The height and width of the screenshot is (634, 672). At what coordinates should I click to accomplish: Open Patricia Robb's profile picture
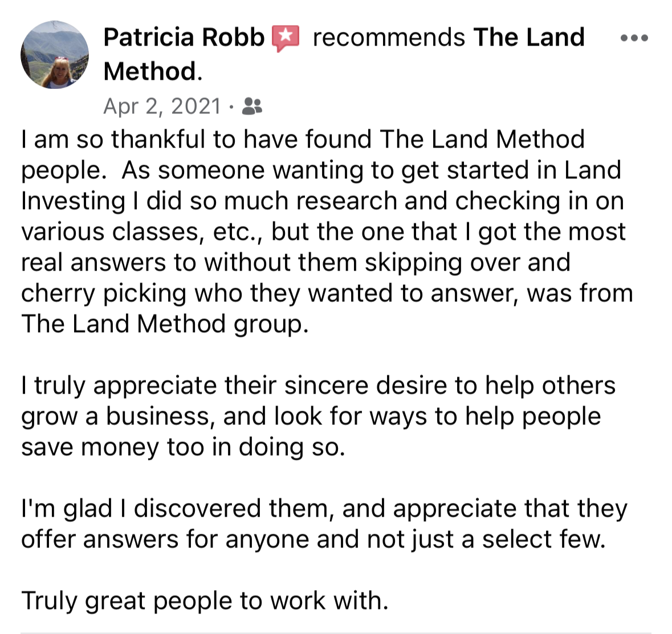(55, 55)
